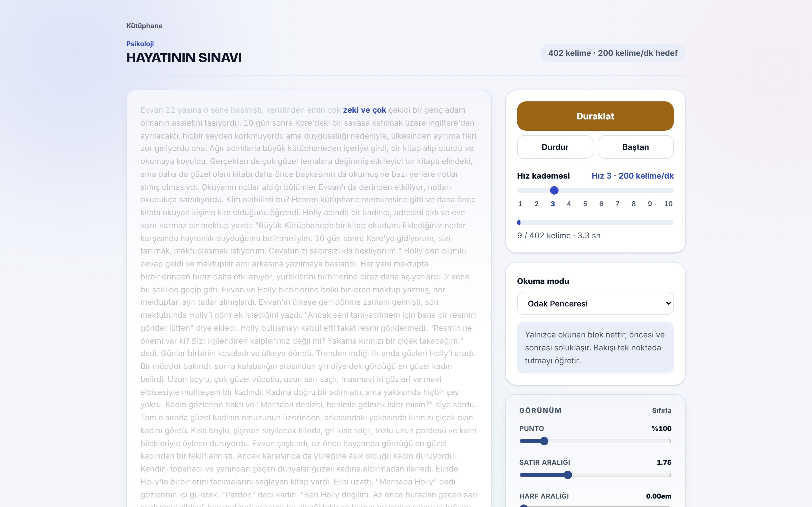
Task: Click the reading progress bar
Action: (595, 222)
